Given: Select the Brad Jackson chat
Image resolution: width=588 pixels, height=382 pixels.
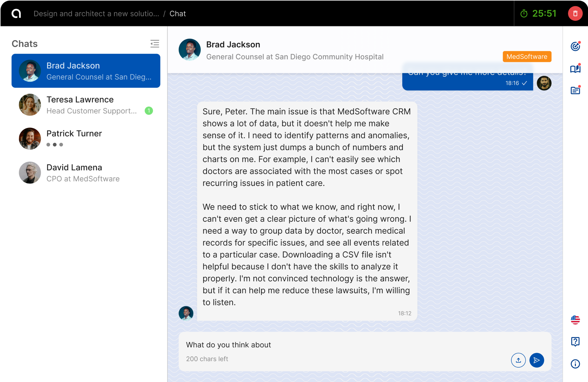Looking at the screenshot, I should (x=86, y=71).
